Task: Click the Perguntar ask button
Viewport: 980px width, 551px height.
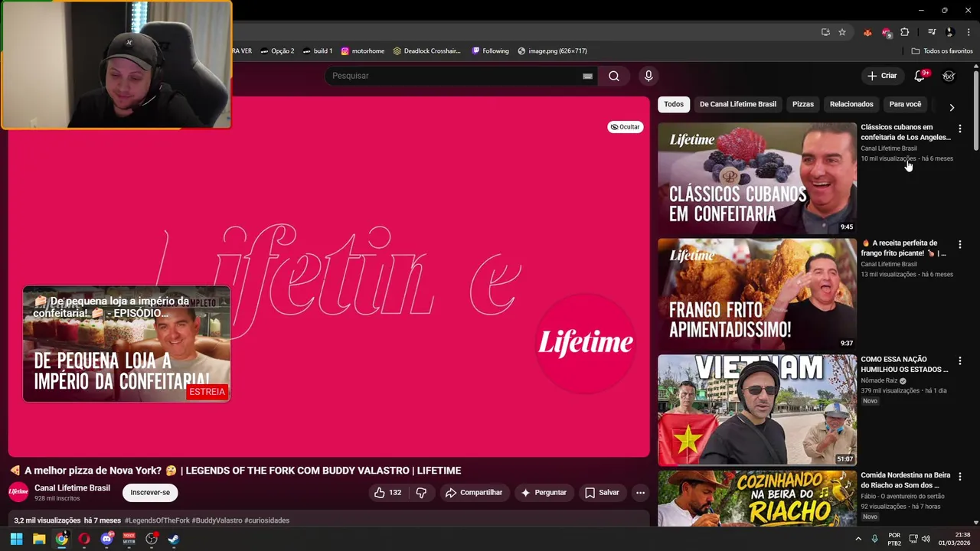Action: click(544, 493)
